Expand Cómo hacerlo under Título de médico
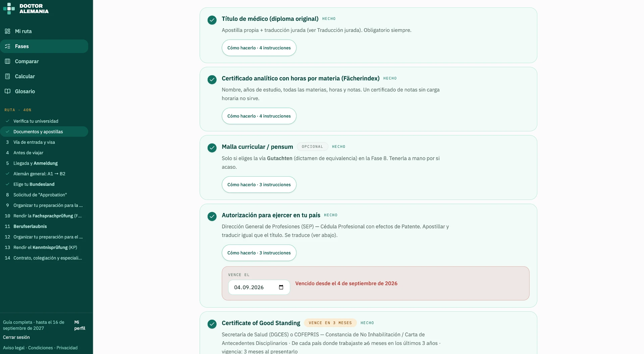644x354 pixels. click(259, 48)
